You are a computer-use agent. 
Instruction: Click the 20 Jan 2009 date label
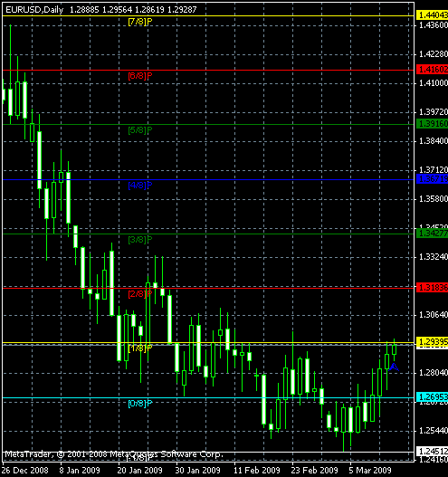coord(139,471)
